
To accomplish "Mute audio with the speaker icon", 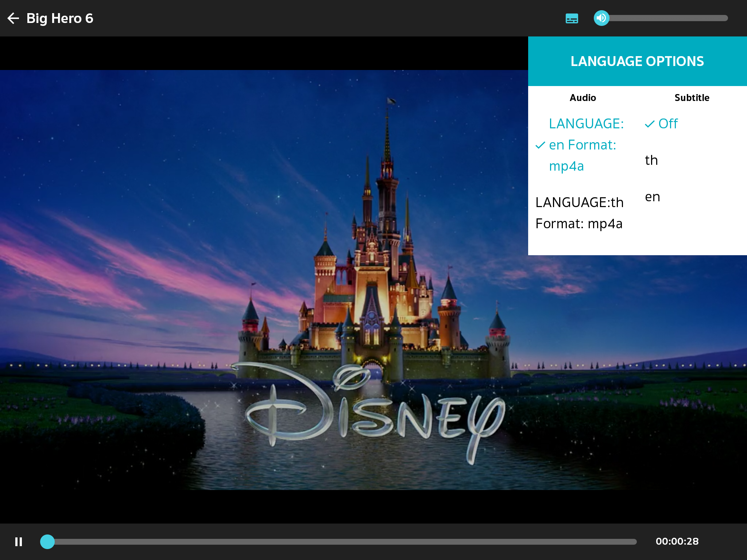I will [x=601, y=18].
